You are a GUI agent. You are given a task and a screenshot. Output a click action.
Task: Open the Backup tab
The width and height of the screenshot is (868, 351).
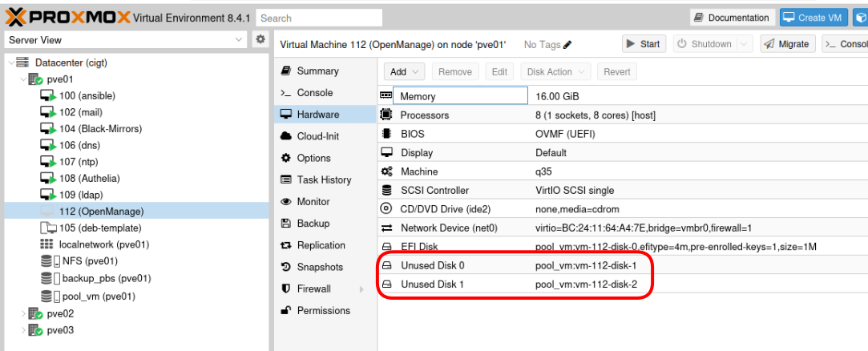pos(325,223)
